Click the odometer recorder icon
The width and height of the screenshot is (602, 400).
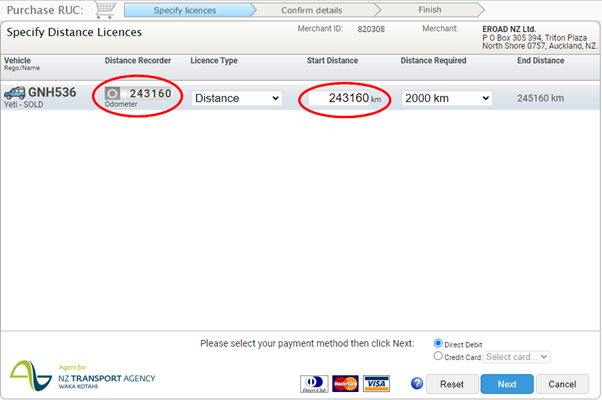112,93
